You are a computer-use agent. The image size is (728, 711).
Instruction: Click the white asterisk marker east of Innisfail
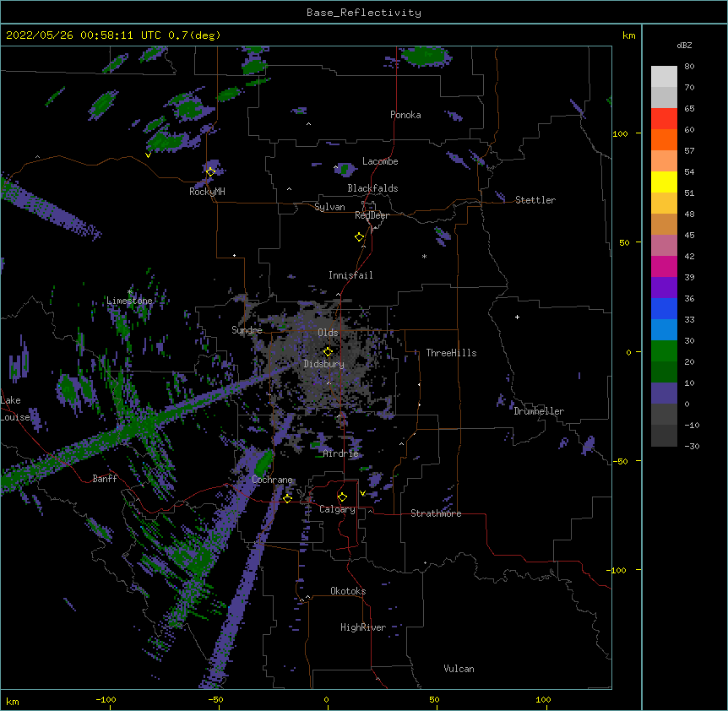pyautogui.click(x=424, y=256)
